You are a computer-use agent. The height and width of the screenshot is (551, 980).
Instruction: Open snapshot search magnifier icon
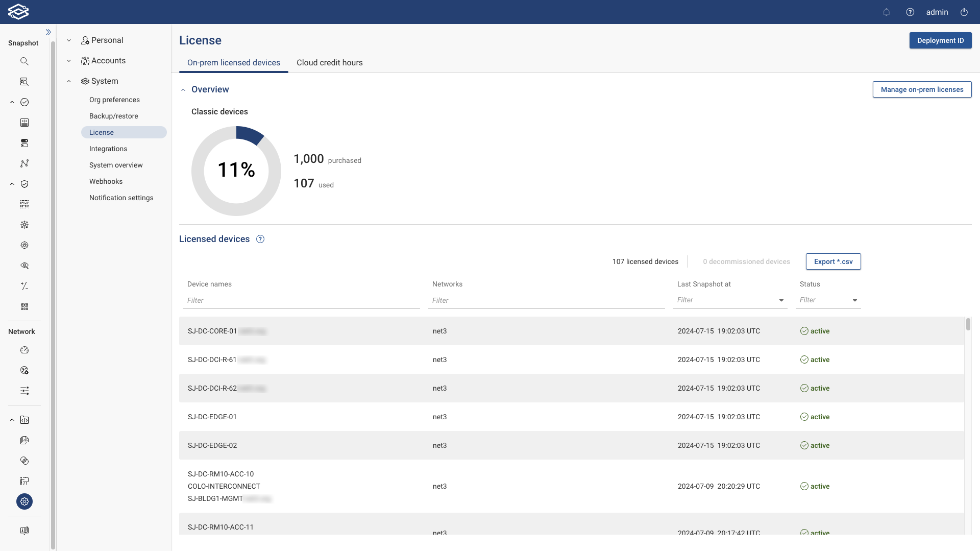24,61
